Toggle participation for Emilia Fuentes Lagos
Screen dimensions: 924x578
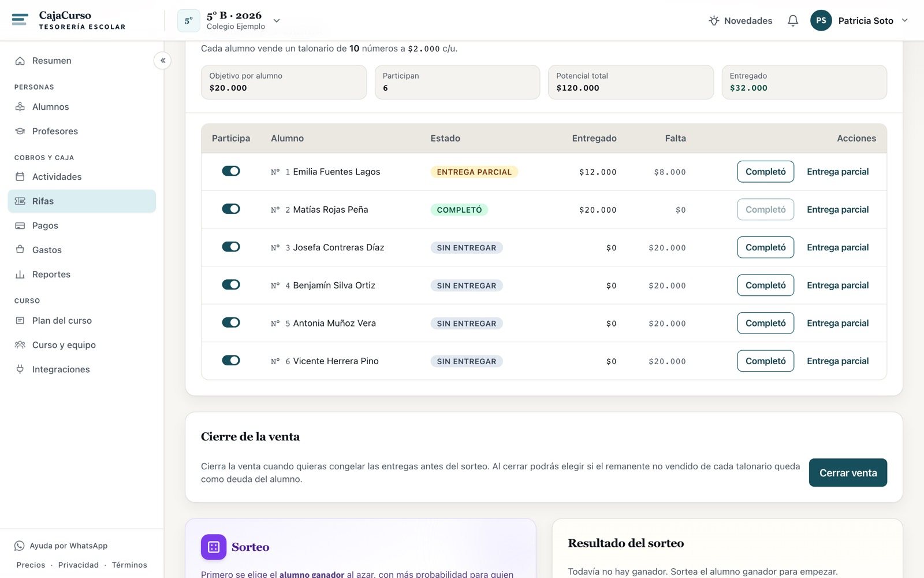tap(231, 171)
